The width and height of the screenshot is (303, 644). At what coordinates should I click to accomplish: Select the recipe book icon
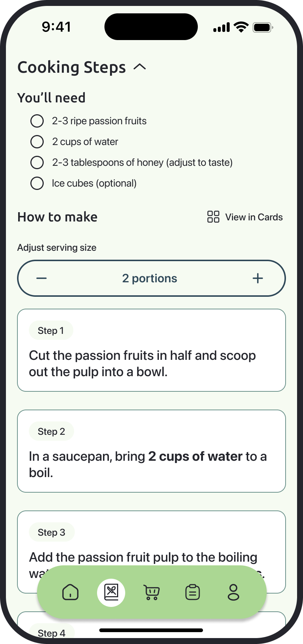pyautogui.click(x=111, y=592)
